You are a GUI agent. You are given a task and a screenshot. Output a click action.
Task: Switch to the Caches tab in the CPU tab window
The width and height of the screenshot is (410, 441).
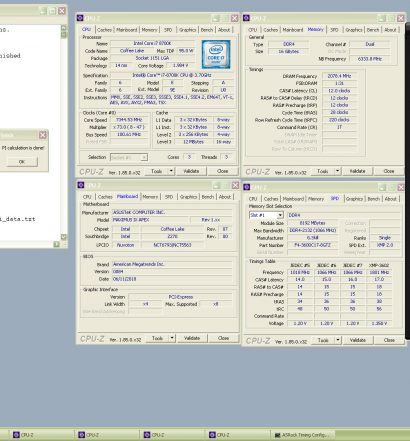point(104,30)
